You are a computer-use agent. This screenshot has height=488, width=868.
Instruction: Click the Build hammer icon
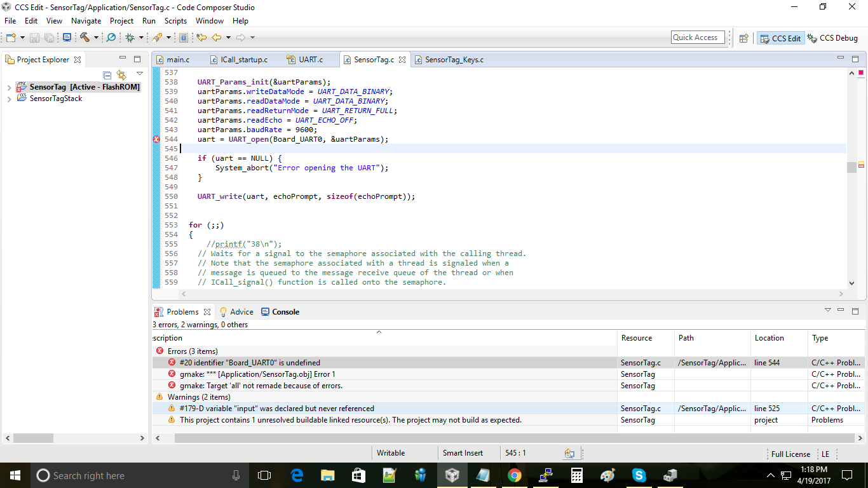click(x=85, y=37)
